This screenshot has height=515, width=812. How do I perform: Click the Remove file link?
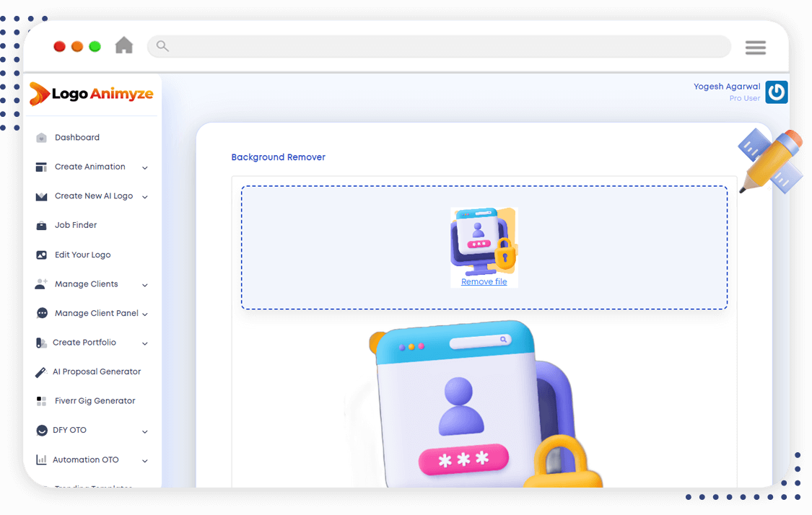click(x=484, y=282)
